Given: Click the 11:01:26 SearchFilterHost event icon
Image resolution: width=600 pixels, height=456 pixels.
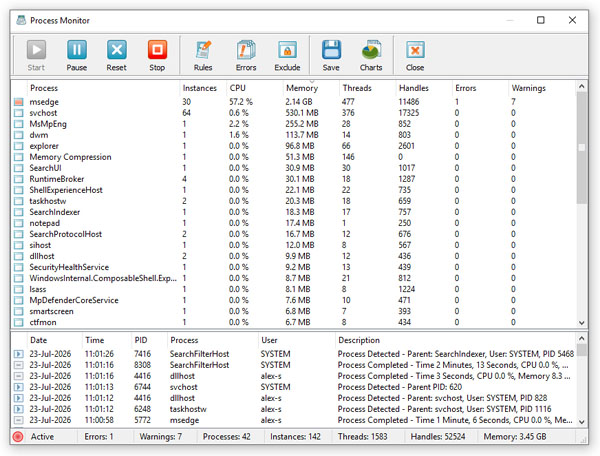Looking at the screenshot, I should tap(18, 354).
